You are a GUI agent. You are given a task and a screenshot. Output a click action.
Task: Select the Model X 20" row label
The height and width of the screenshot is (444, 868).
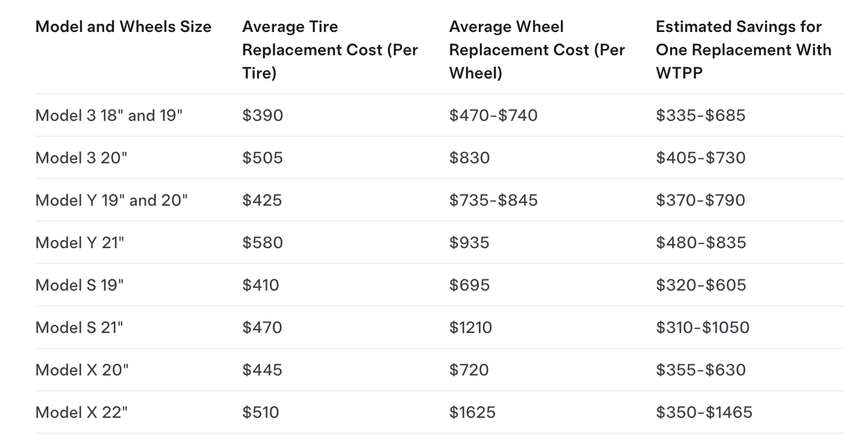(82, 369)
